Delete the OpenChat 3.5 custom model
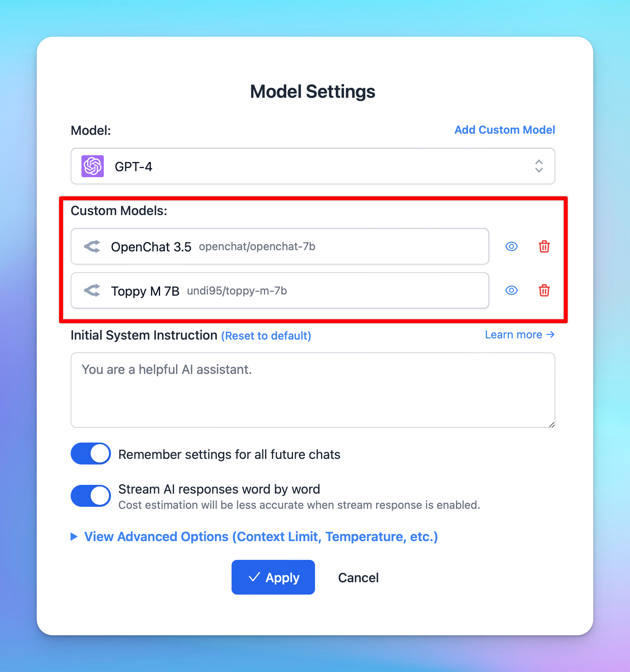This screenshot has width=630, height=672. click(544, 247)
